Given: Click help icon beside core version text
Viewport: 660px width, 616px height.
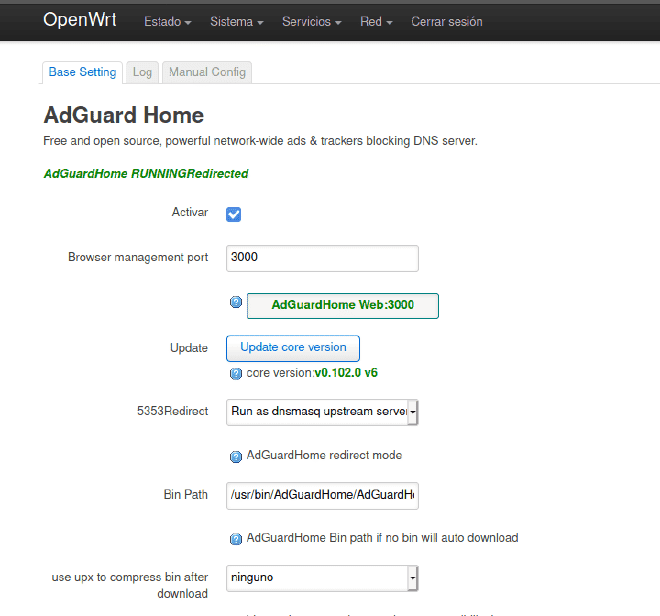Looking at the screenshot, I should point(236,373).
